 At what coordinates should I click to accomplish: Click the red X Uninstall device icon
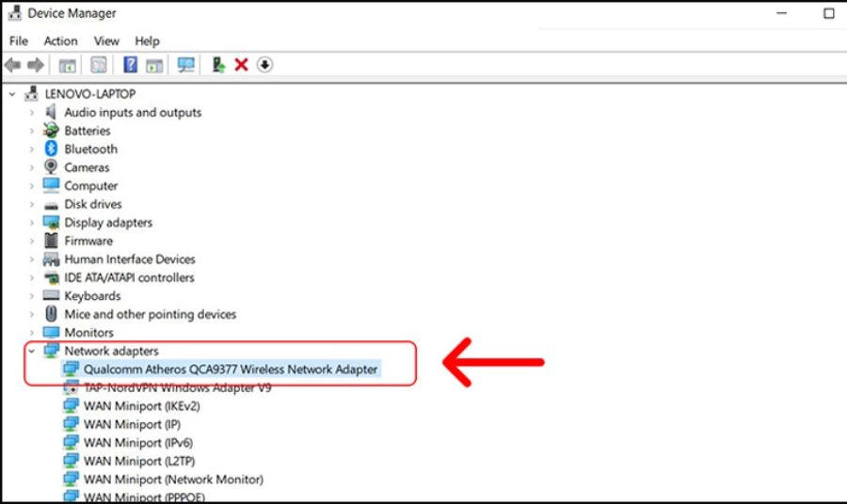pyautogui.click(x=241, y=65)
